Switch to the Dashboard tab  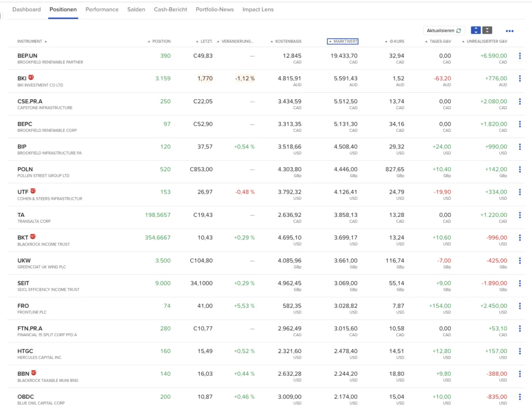click(26, 9)
